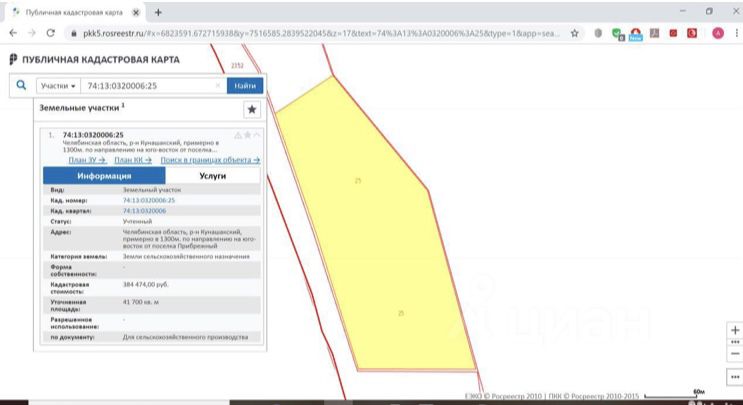The height and width of the screenshot is (405, 743).
Task: Click Для сельскохозяйственного производства text
Action: [185, 337]
